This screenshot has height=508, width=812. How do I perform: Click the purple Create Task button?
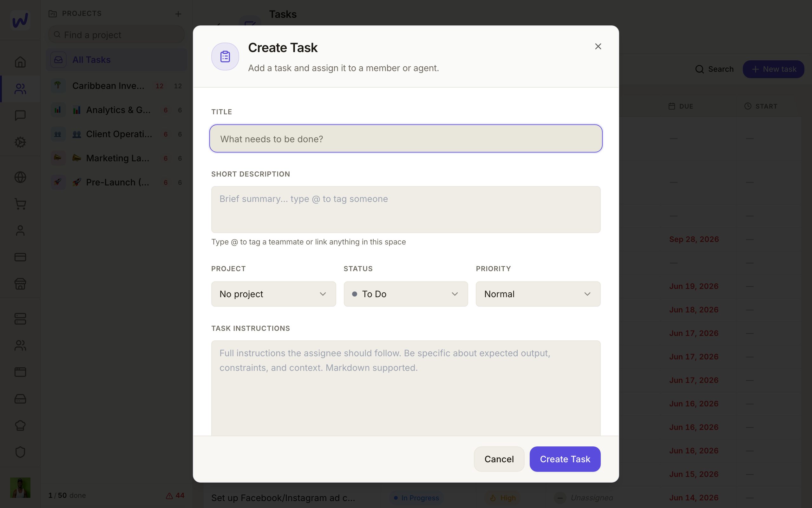tap(565, 459)
